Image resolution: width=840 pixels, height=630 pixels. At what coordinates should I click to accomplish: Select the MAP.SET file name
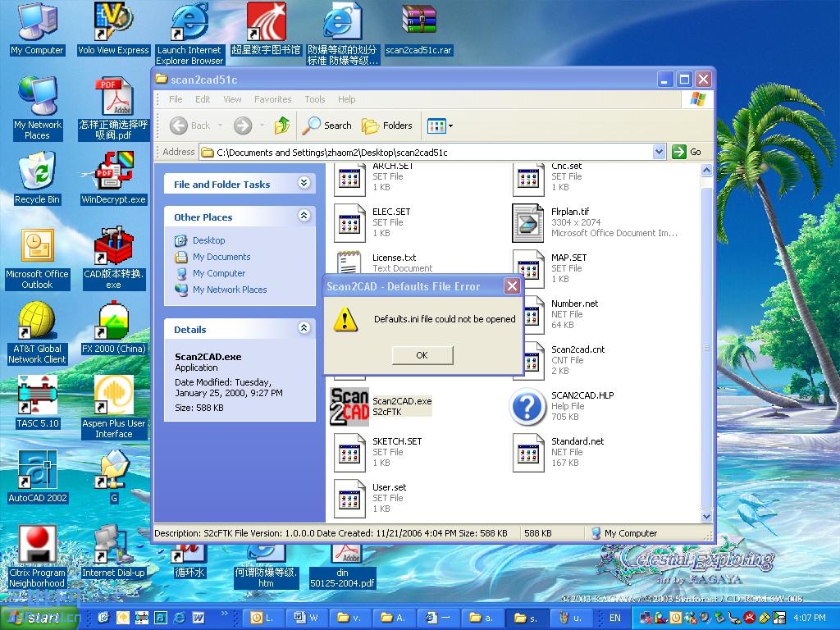point(569,257)
